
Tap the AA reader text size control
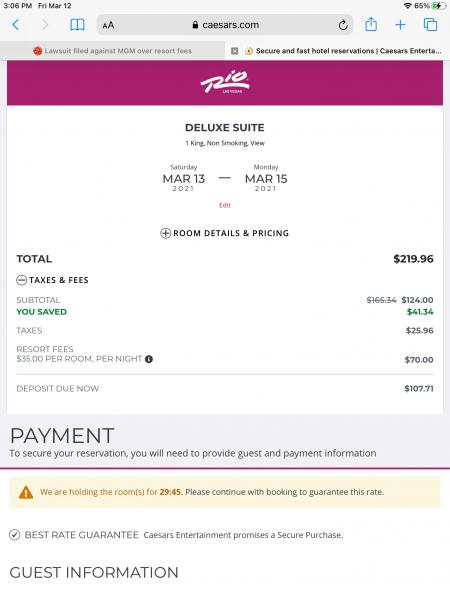click(x=108, y=25)
